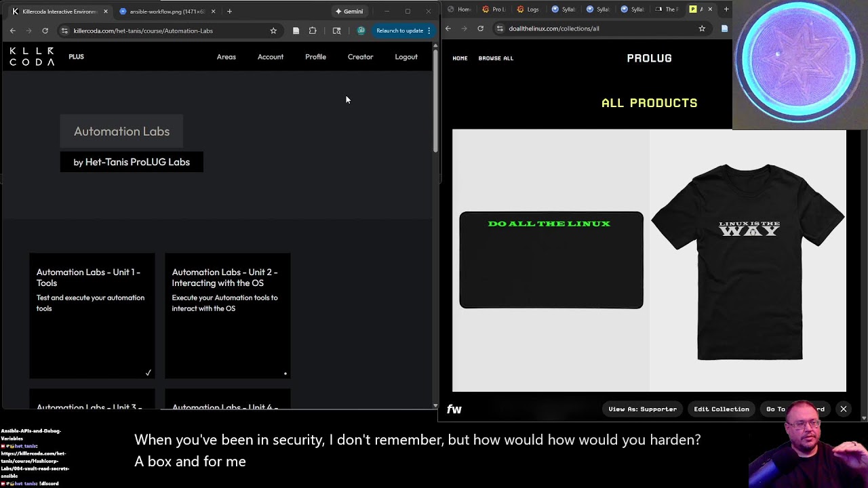Switch to the Pro L tab in right browser
This screenshot has width=868, height=488.
[x=494, y=9]
